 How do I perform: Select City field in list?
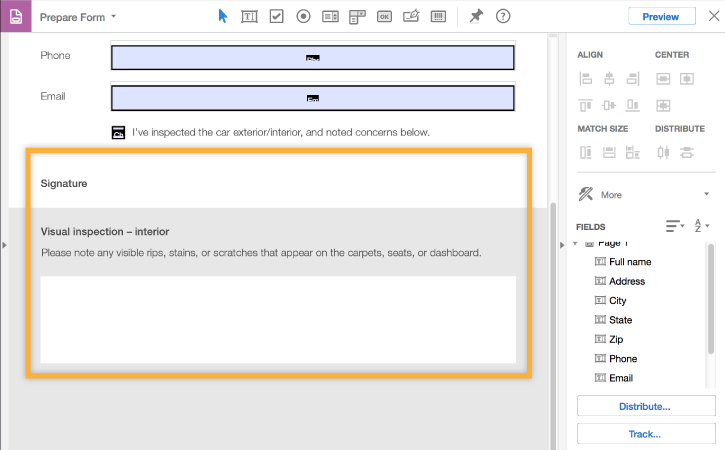610,301
